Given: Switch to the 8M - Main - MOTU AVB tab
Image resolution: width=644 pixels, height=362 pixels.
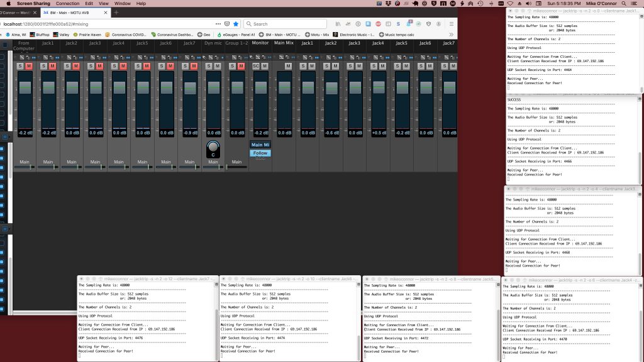Looking at the screenshot, I should pos(75,13).
